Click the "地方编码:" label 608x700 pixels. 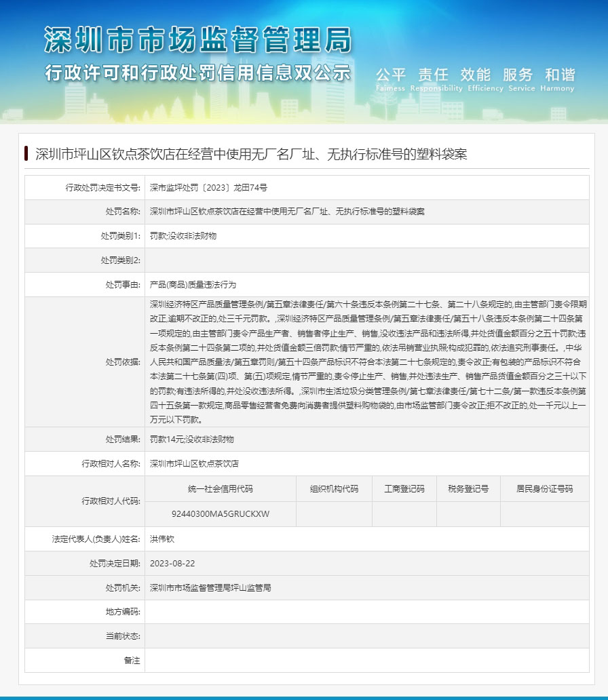[x=123, y=612]
